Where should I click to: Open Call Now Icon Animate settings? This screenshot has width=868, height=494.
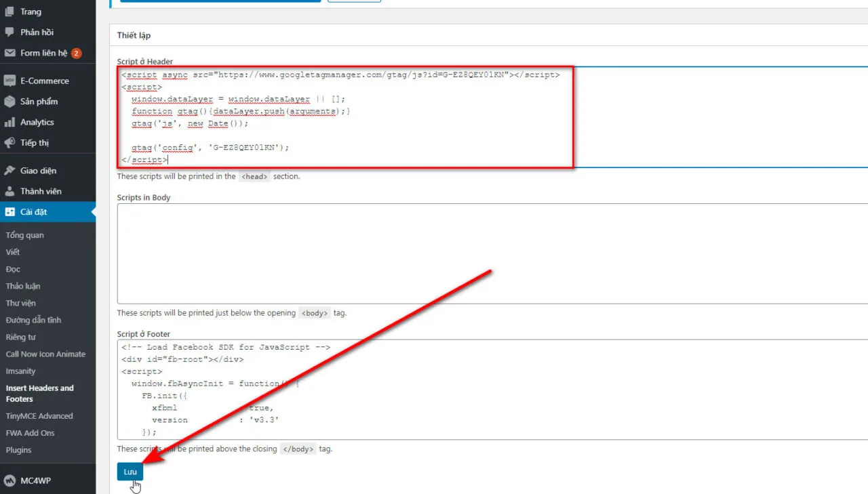46,354
